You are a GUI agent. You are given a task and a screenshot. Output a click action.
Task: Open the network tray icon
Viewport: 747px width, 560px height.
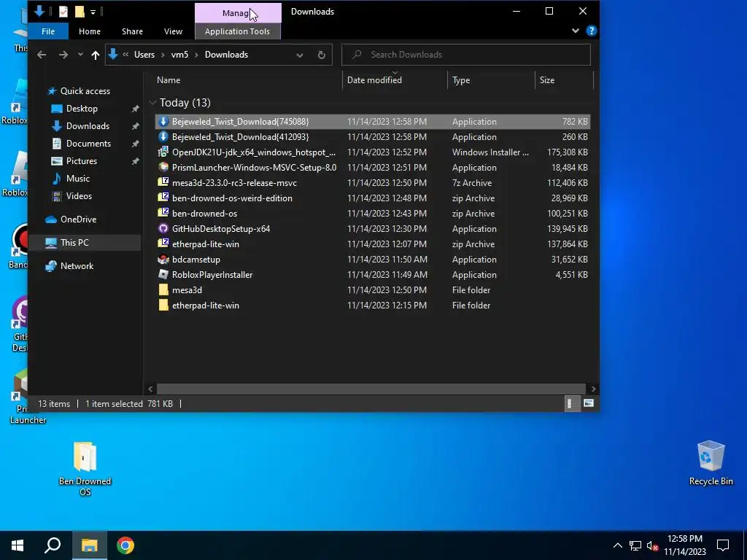coord(635,545)
